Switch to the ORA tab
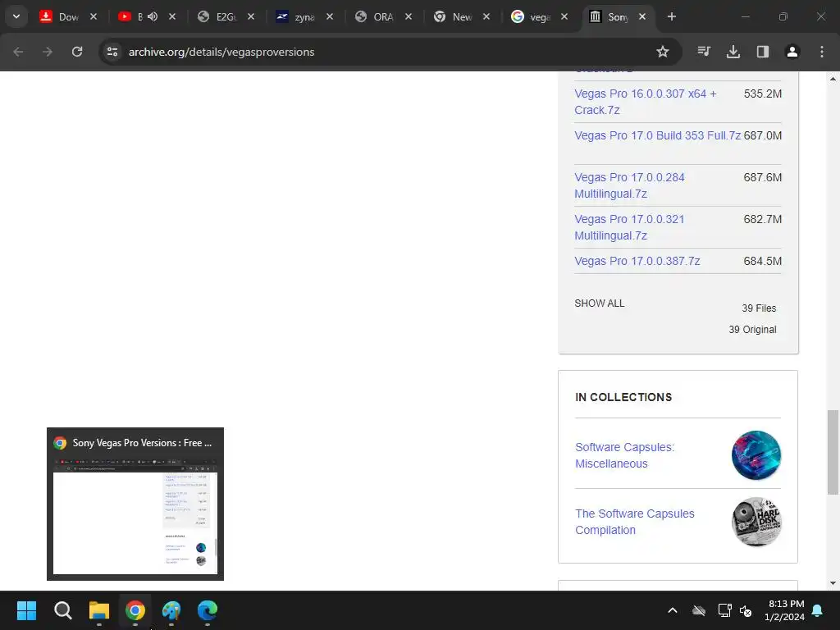 382,16
